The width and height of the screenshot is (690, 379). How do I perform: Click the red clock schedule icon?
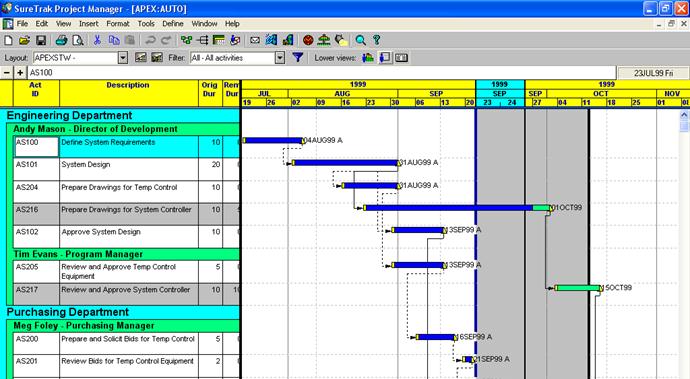tap(308, 40)
